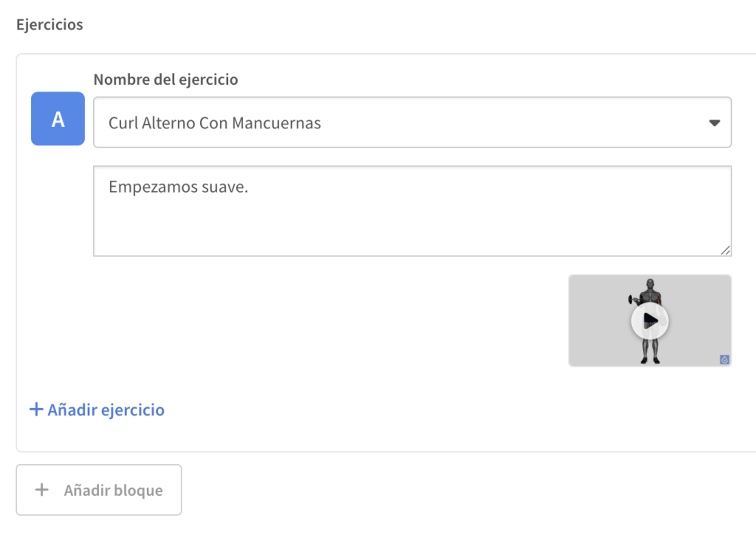Click the figure's head in the exercise preview
The width and height of the screenshot is (756, 546).
click(x=650, y=283)
